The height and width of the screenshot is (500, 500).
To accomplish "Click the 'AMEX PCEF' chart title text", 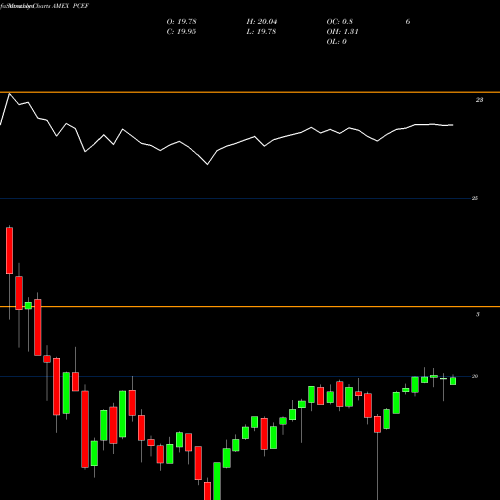I will [x=70, y=6].
